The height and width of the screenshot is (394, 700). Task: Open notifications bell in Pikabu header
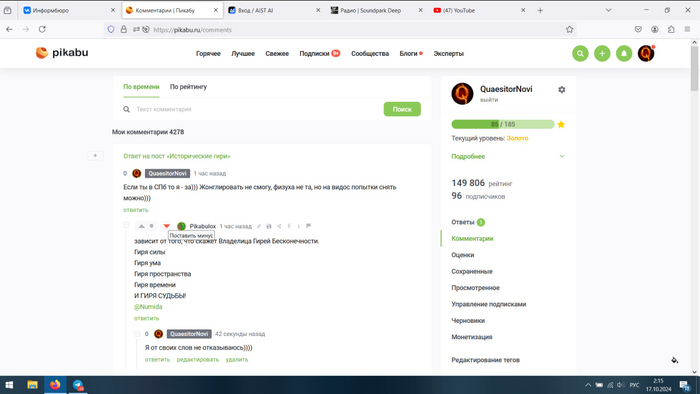(624, 54)
